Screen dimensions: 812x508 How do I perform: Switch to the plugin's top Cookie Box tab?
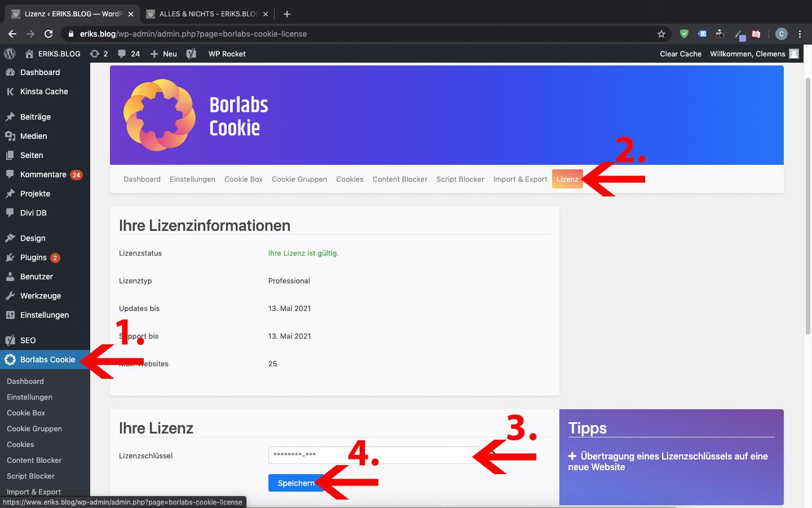(244, 179)
